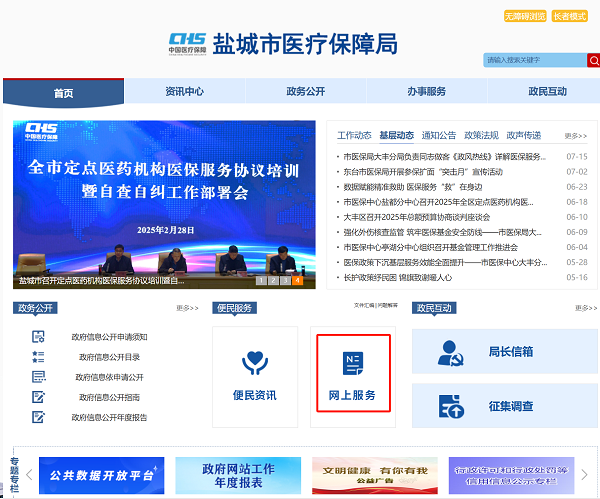
Task: Click the search magnifier icon
Action: (592, 60)
